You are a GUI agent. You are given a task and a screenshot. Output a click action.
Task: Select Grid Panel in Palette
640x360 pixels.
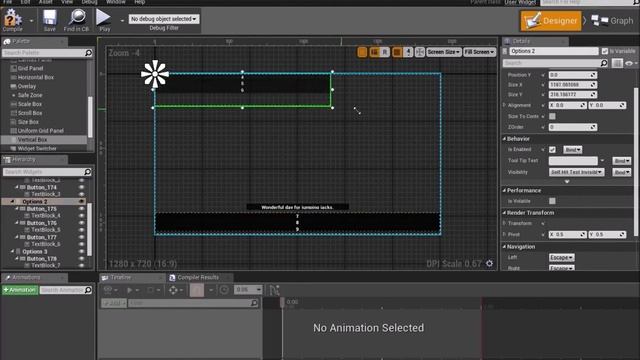30,68
